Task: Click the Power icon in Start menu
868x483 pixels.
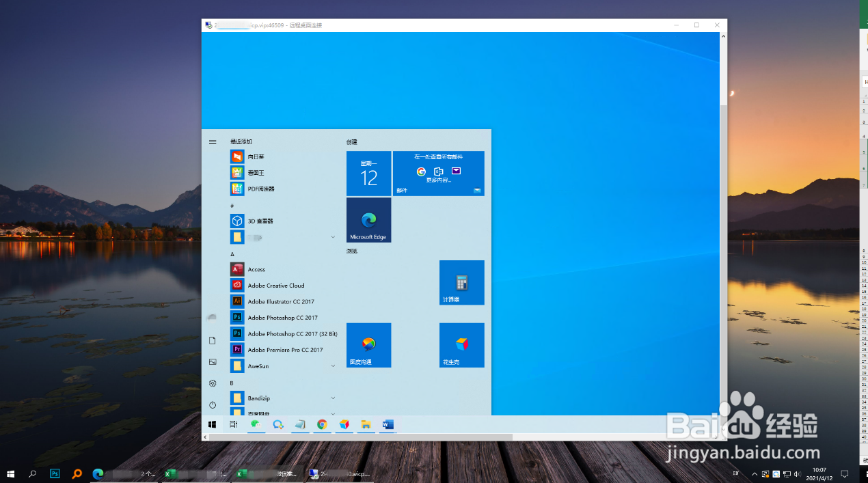Action: coord(213,405)
